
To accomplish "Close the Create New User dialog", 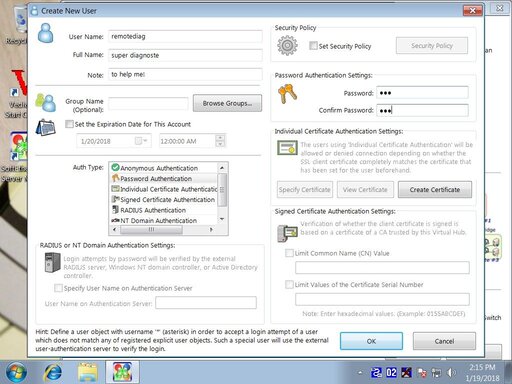I will [472, 11].
